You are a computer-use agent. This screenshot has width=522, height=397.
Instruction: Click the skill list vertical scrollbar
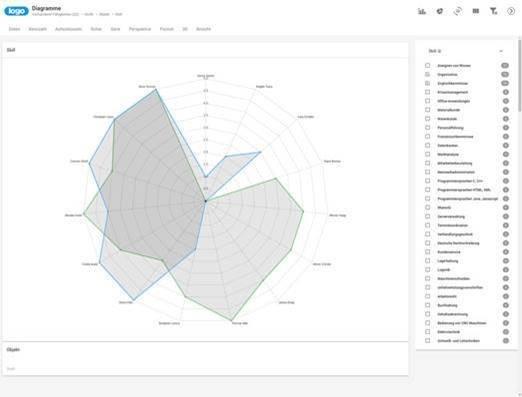(x=519, y=76)
